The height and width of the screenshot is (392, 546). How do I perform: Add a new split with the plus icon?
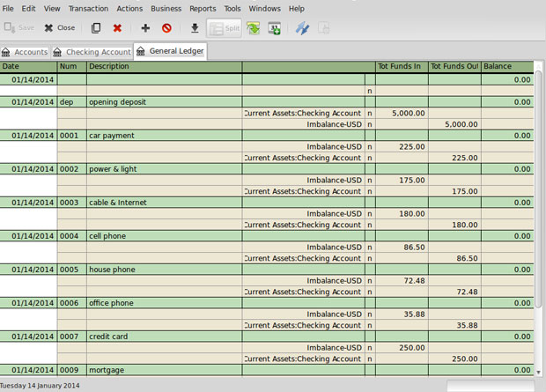click(145, 28)
